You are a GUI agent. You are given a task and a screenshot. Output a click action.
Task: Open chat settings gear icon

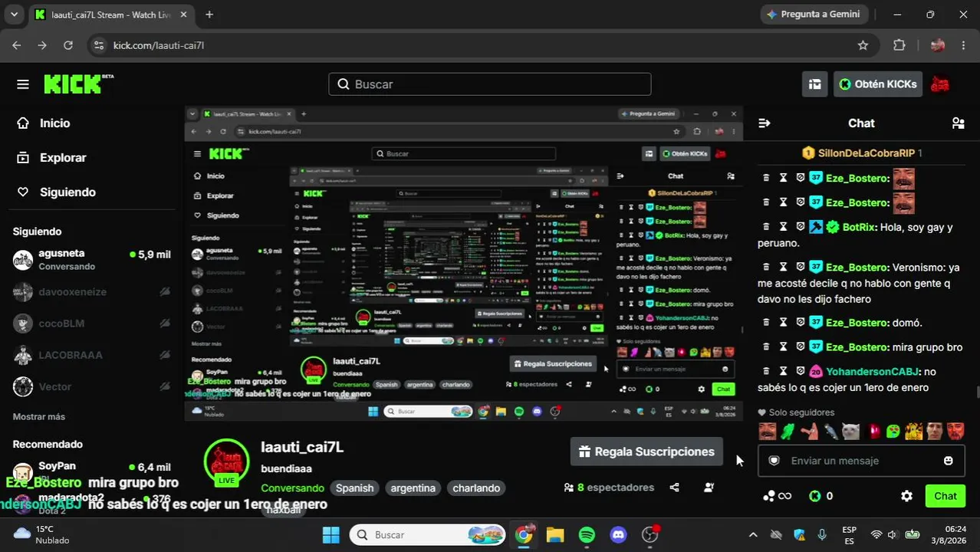pyautogui.click(x=906, y=496)
